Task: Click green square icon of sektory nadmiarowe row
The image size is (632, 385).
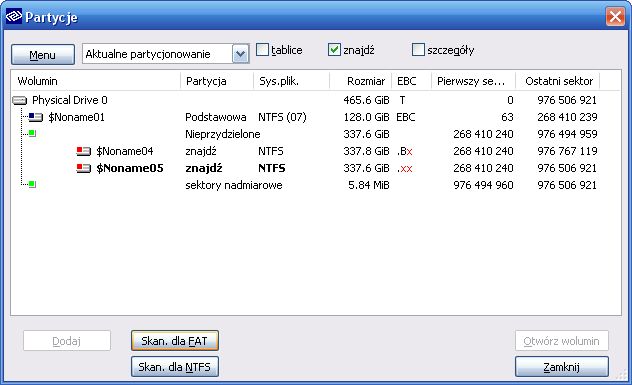Action: [32, 184]
